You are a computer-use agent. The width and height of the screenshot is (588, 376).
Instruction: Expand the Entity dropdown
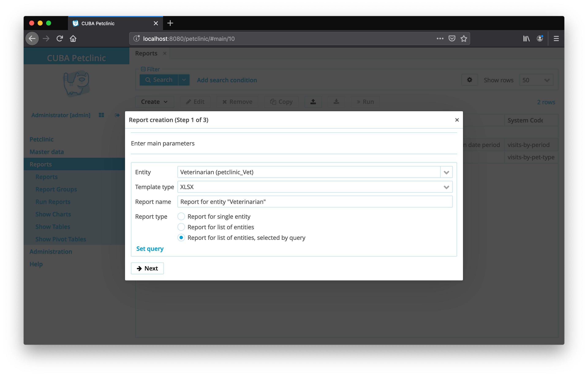click(x=446, y=172)
